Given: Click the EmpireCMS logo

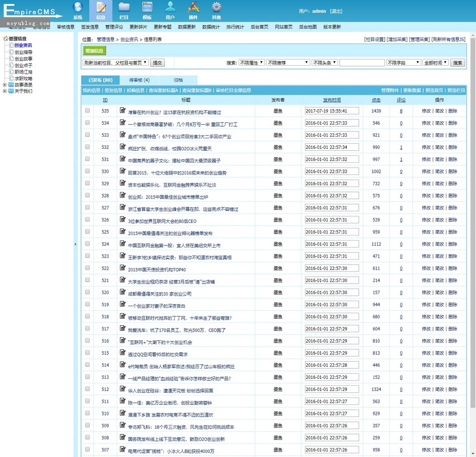Looking at the screenshot, I should [x=32, y=11].
